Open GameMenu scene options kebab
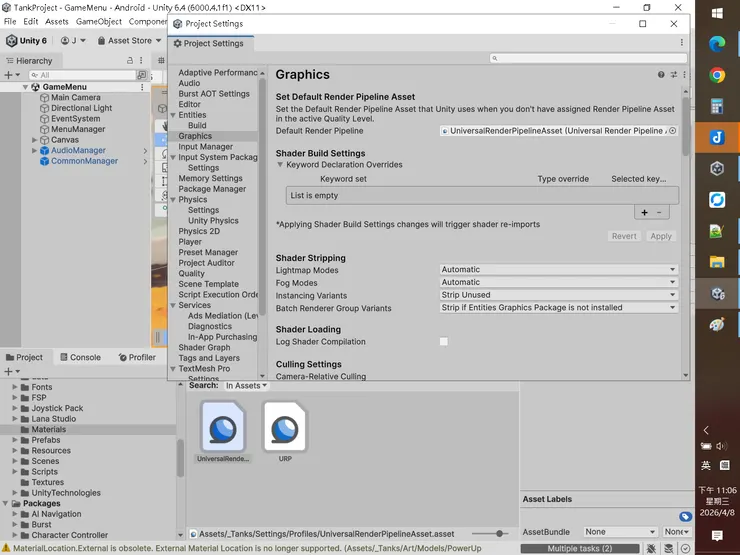 (x=142, y=87)
